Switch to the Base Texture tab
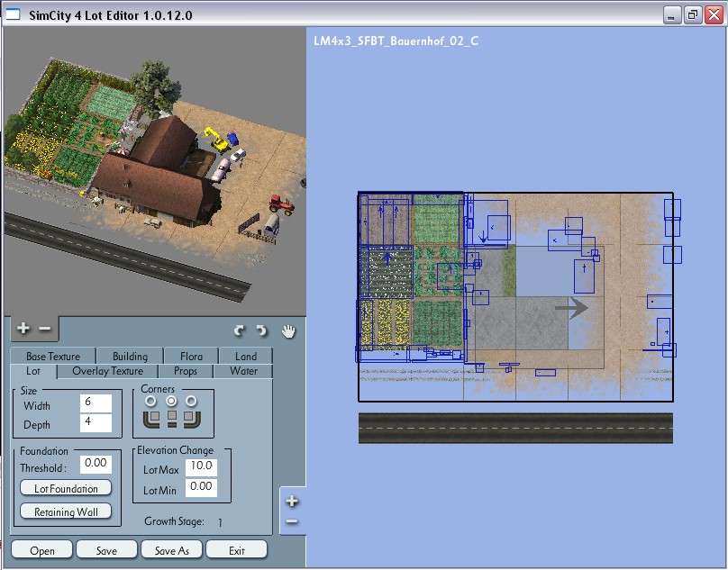The width and height of the screenshot is (728, 570). 53,357
